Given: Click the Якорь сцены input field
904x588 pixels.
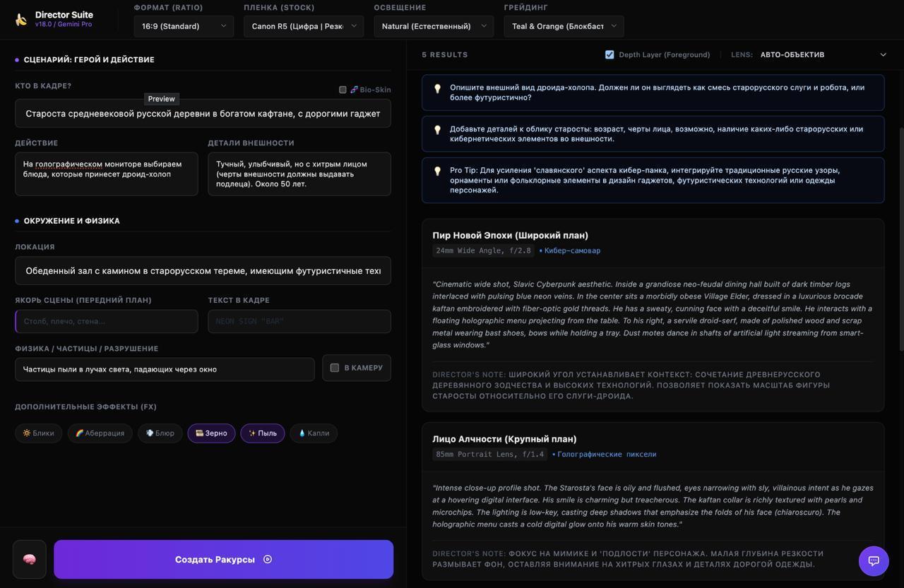Looking at the screenshot, I should click(x=107, y=321).
